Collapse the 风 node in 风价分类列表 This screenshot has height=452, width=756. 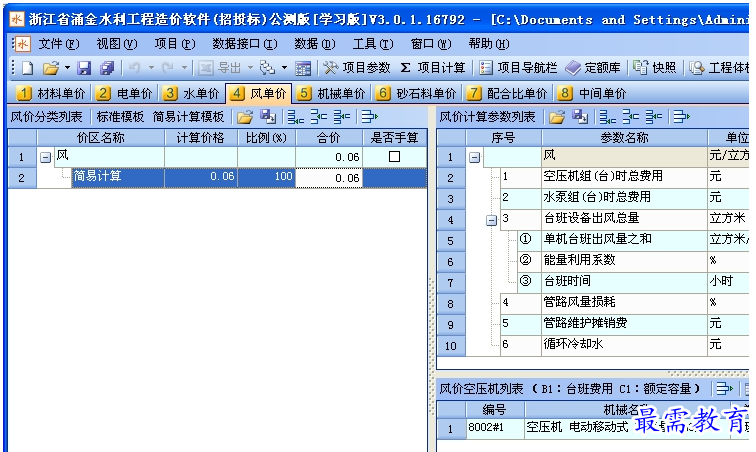[45, 157]
